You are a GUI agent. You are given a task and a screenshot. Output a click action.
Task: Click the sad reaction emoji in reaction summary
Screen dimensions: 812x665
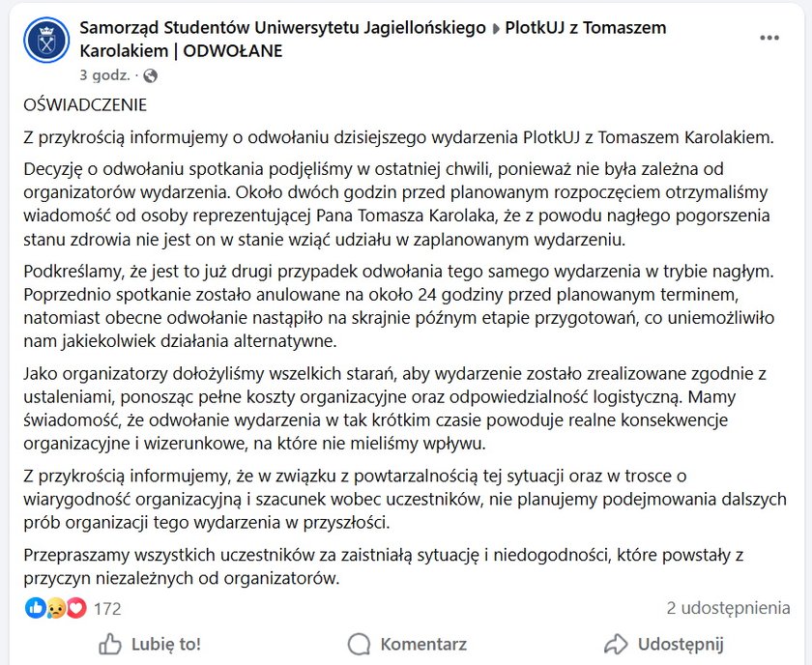[x=55, y=609]
